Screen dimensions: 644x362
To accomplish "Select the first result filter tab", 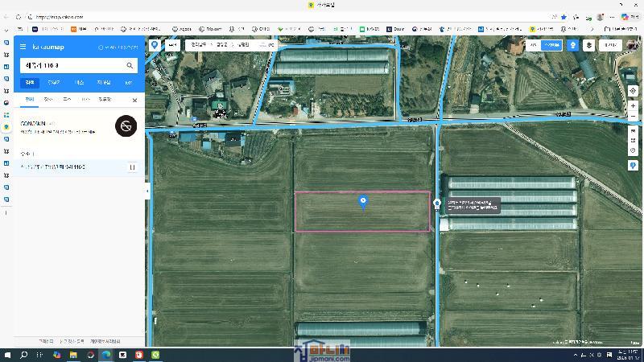I will click(30, 100).
